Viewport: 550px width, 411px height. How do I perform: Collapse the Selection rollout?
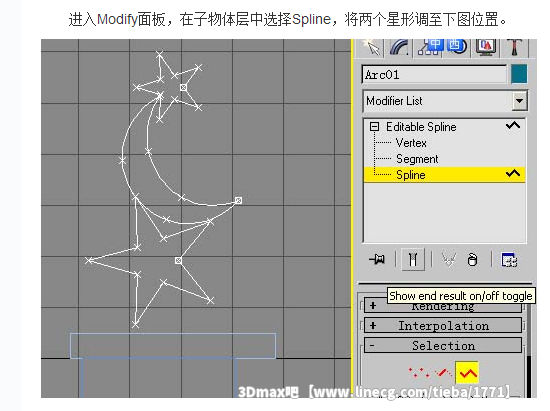pyautogui.click(x=443, y=346)
